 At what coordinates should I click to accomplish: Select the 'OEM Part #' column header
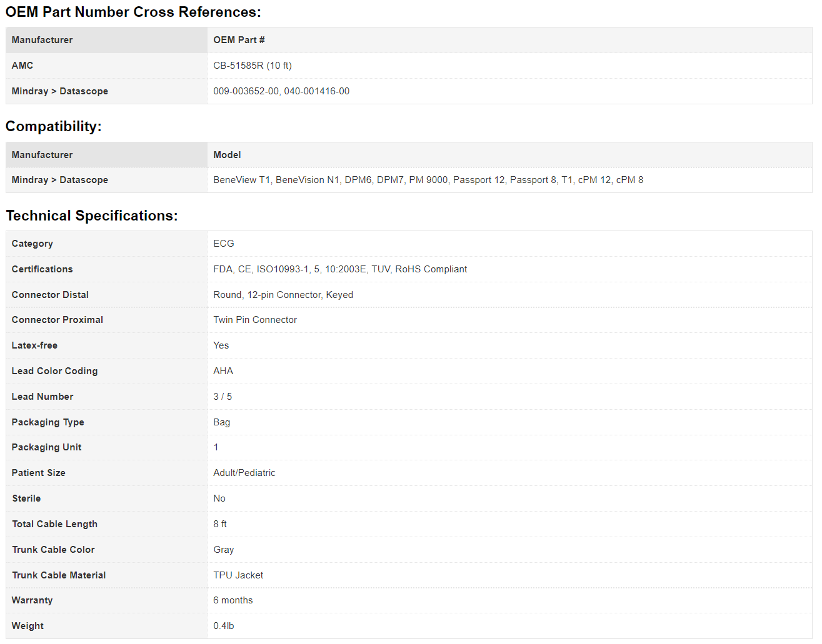pos(239,40)
